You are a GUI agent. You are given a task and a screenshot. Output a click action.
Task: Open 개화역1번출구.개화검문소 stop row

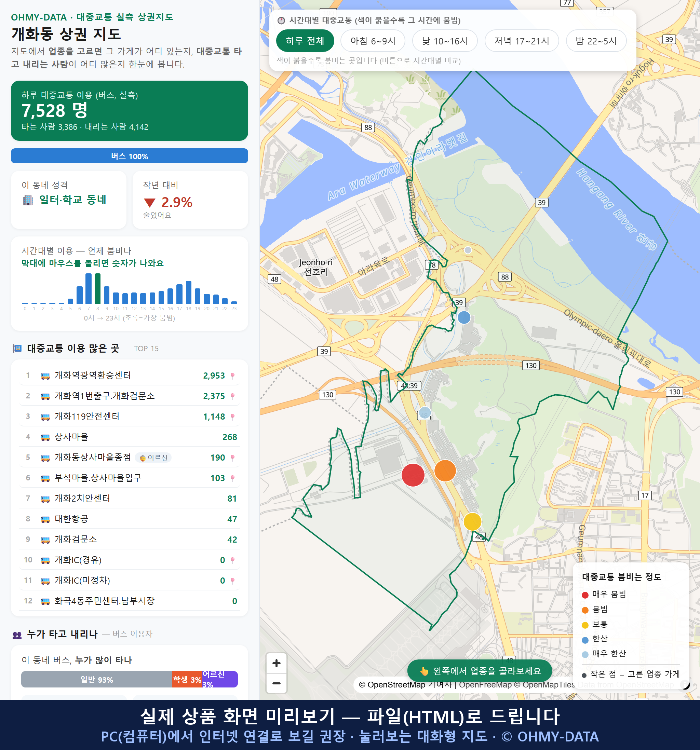click(x=130, y=396)
